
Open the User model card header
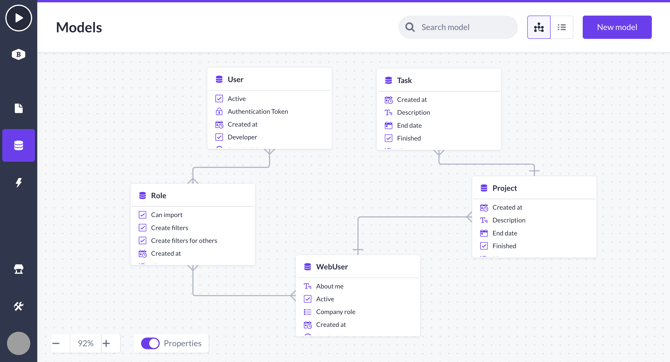coord(270,79)
